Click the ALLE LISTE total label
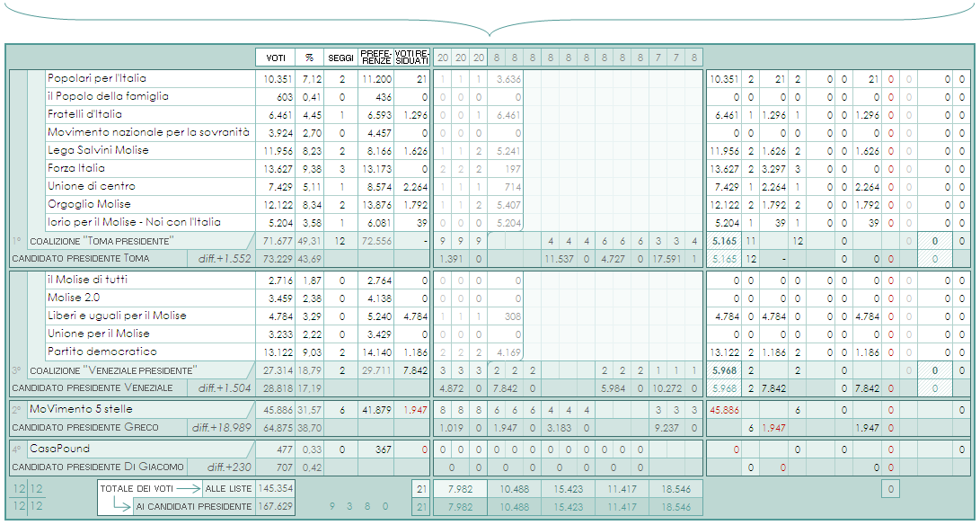The image size is (980, 525). pos(227,488)
